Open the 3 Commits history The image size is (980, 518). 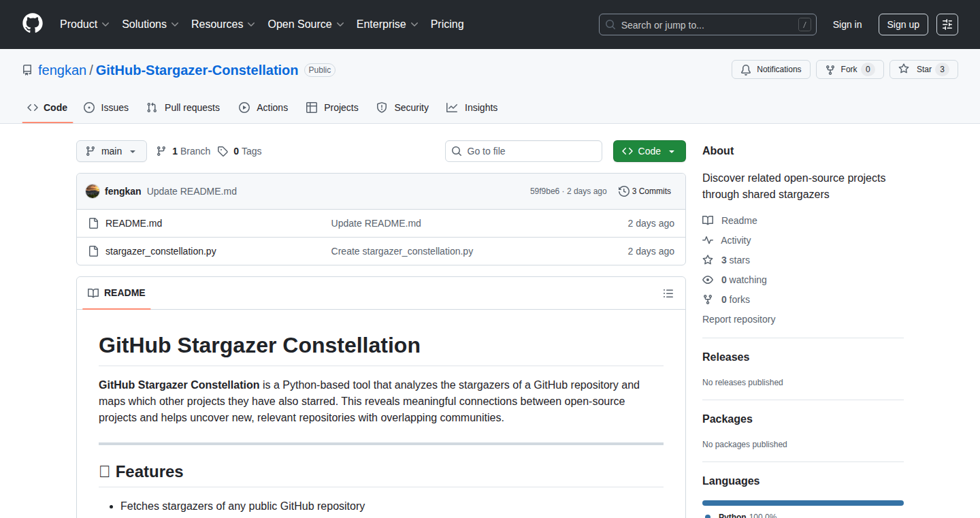[x=644, y=191]
